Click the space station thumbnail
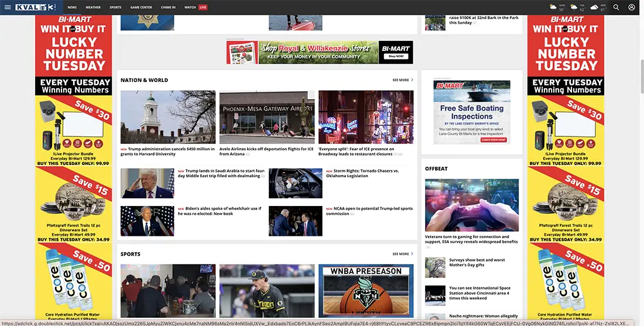 pyautogui.click(x=435, y=296)
